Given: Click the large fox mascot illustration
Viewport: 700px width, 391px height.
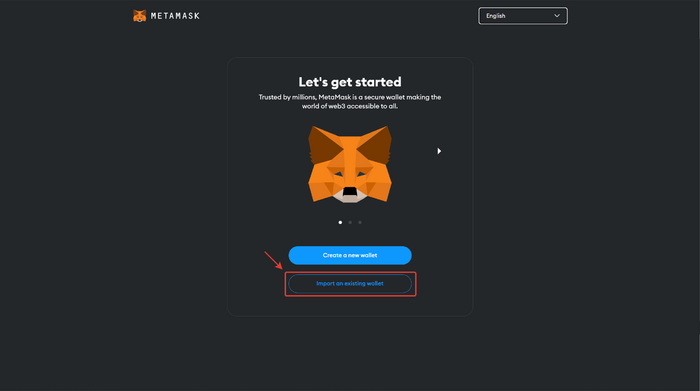Looking at the screenshot, I should point(350,164).
